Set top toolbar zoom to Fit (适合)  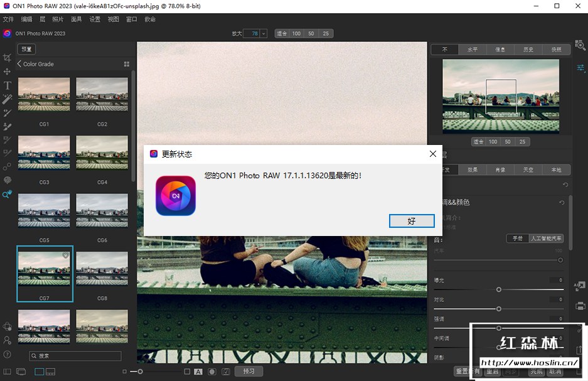(282, 33)
